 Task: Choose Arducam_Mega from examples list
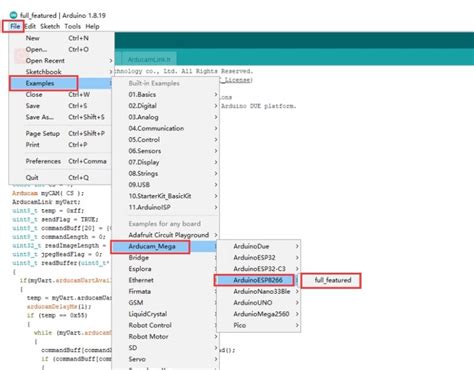[x=152, y=246]
